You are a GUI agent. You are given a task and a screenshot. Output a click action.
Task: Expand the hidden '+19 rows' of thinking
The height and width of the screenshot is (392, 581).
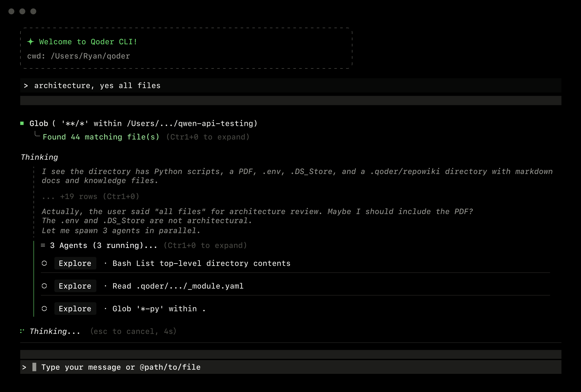click(91, 196)
